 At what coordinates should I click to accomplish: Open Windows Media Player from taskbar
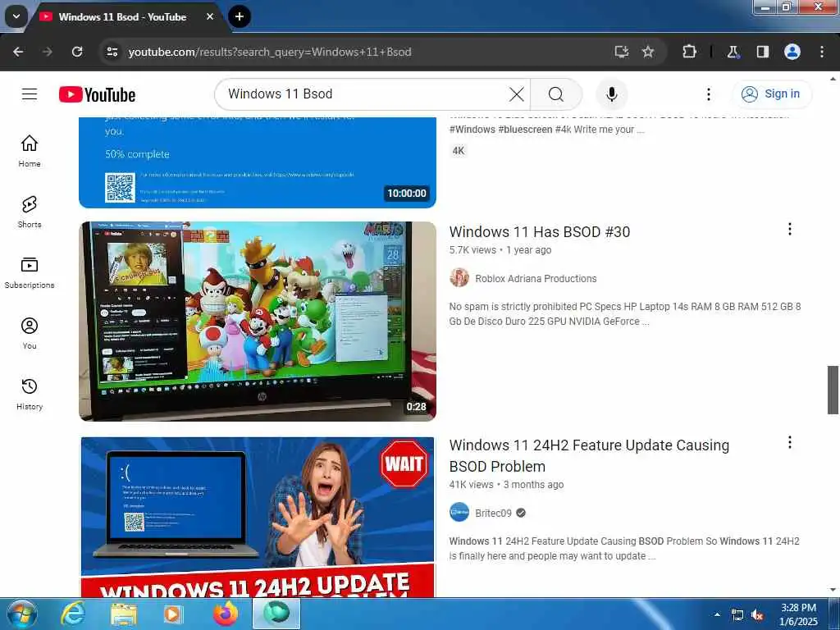172,614
